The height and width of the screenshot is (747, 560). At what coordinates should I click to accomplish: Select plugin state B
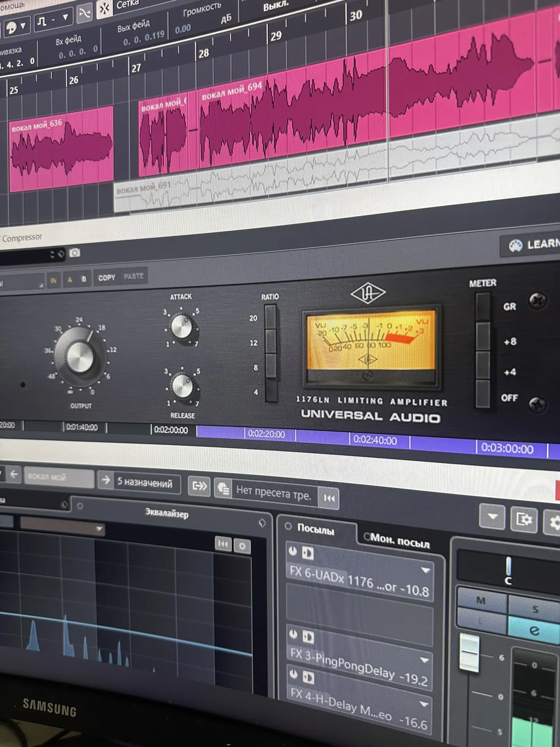tap(84, 279)
